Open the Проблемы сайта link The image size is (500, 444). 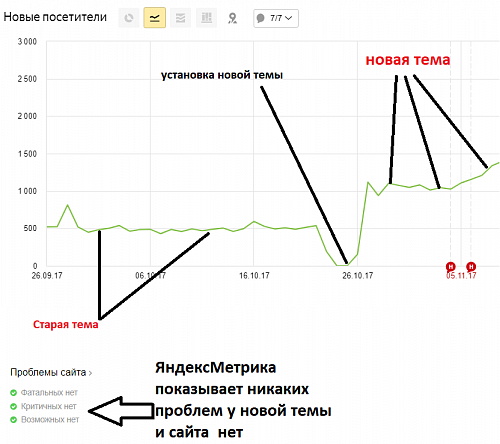(x=48, y=372)
